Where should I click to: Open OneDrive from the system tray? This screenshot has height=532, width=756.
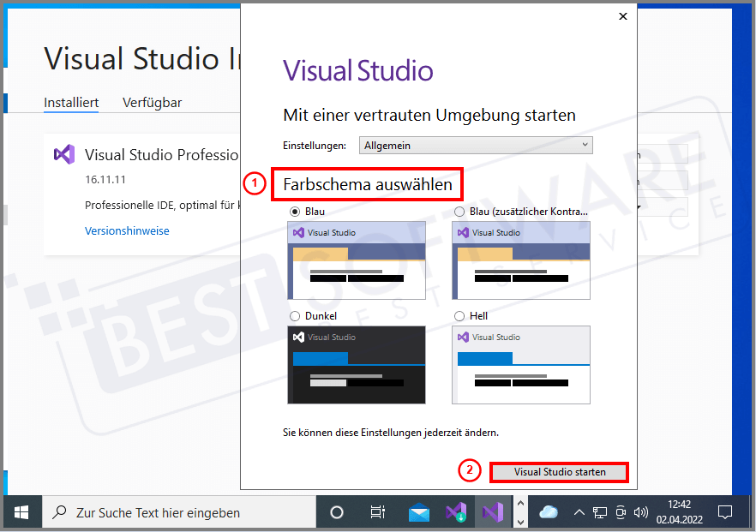[549, 511]
